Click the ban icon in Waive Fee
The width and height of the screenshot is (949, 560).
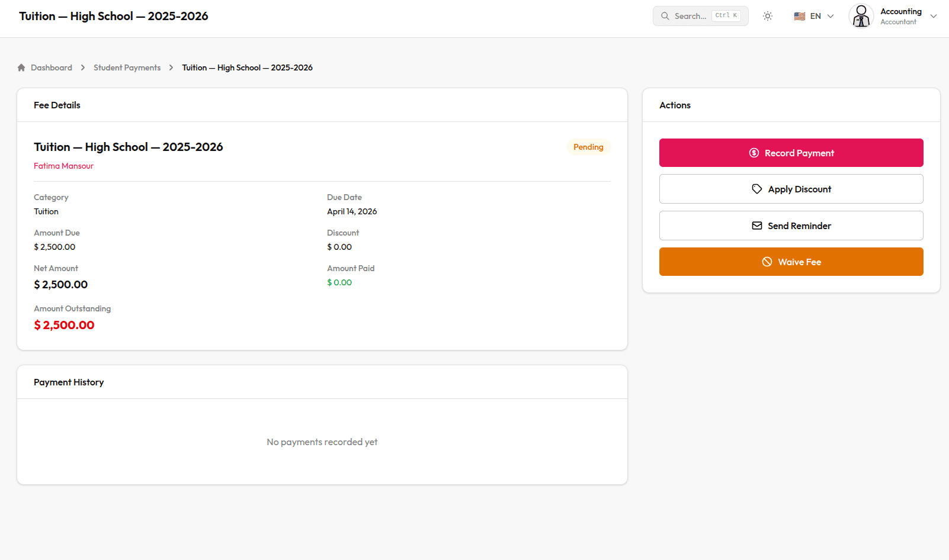pos(767,262)
